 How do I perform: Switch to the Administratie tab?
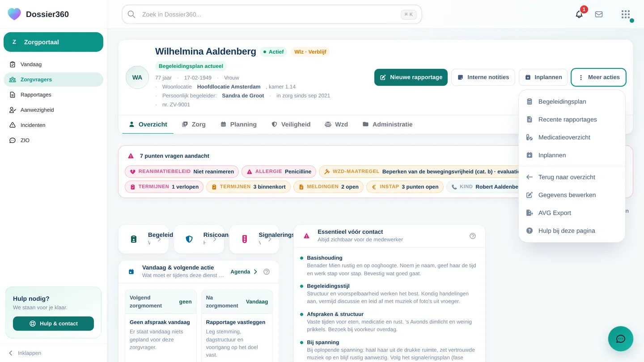click(387, 124)
